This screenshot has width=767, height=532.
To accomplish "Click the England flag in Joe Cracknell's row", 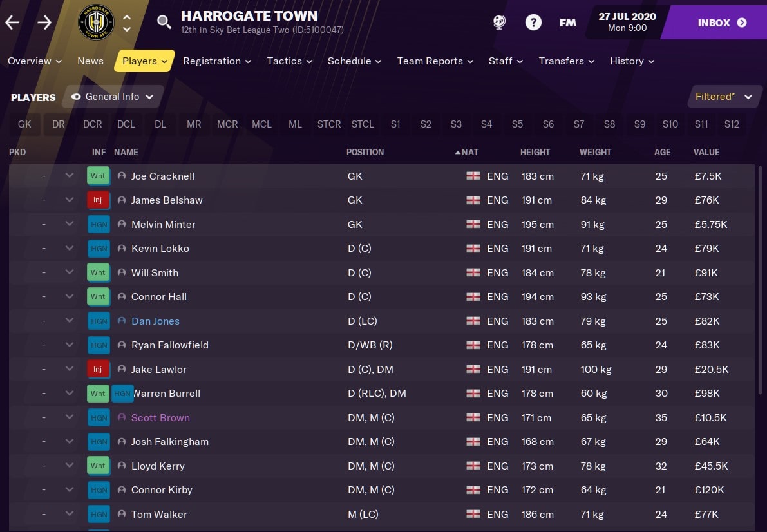I will (473, 176).
